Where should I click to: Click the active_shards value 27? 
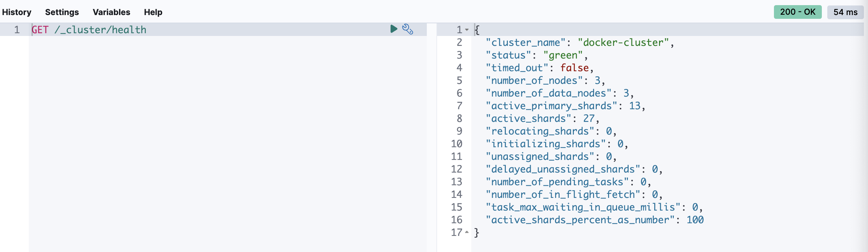589,118
